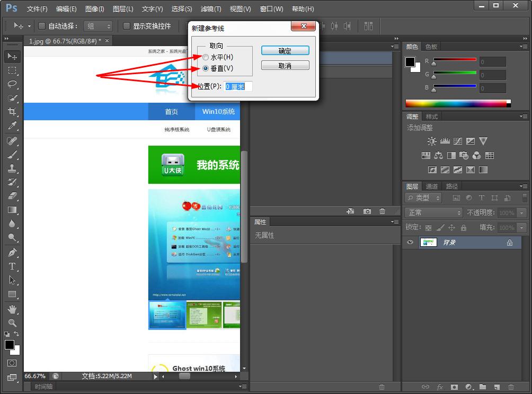Select the 水平(H) orientation radio button
532x394 pixels.
(x=205, y=57)
